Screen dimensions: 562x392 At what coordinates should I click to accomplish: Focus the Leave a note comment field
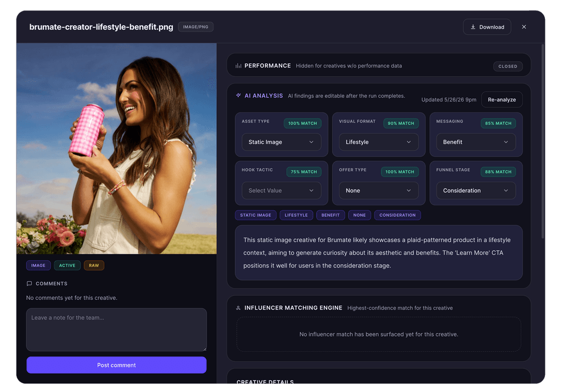(116, 329)
